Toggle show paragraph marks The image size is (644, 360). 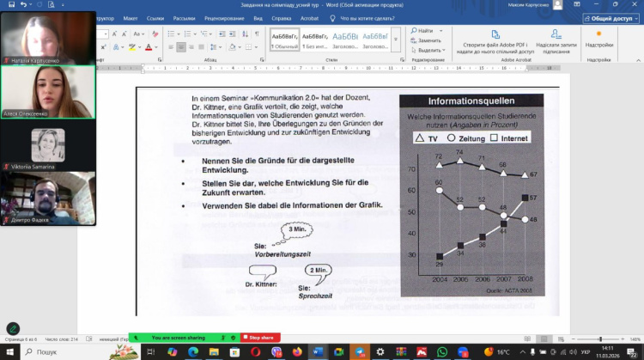coord(257,34)
